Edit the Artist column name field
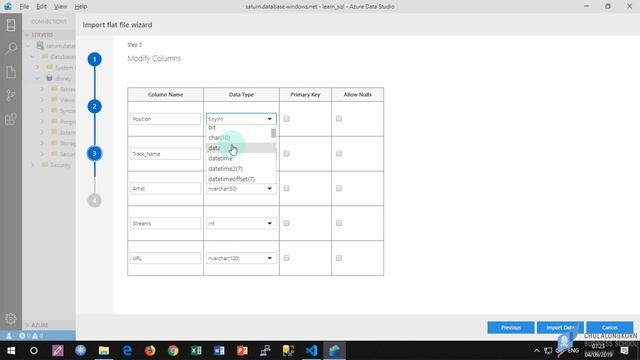The image size is (640, 360). [x=165, y=189]
